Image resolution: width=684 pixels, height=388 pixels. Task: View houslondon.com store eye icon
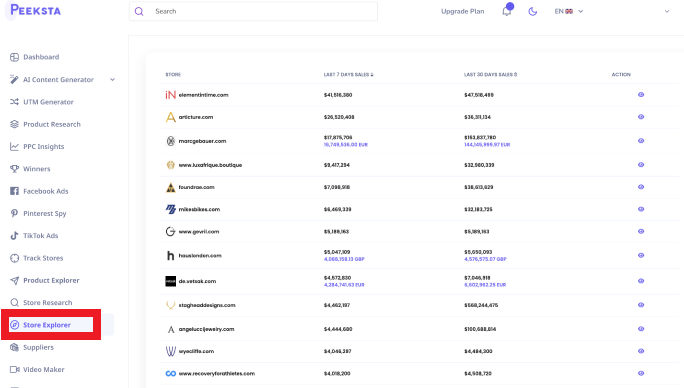tap(641, 256)
